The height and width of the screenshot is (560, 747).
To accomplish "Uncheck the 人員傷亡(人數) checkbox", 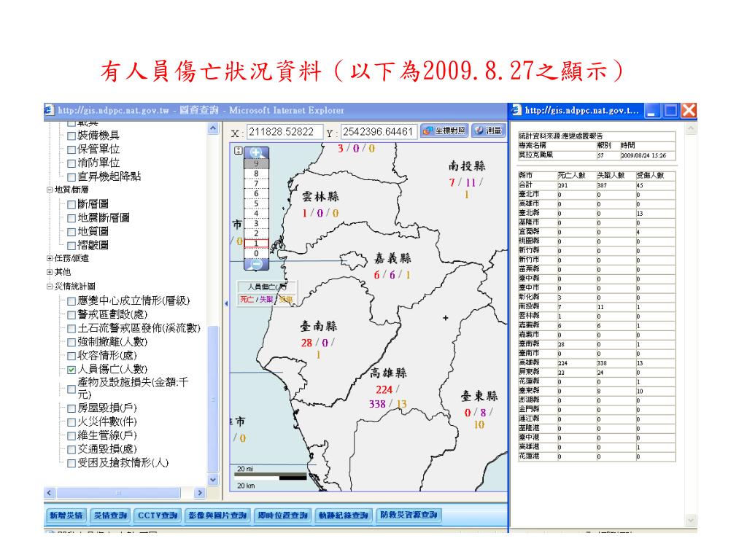I will (x=71, y=370).
